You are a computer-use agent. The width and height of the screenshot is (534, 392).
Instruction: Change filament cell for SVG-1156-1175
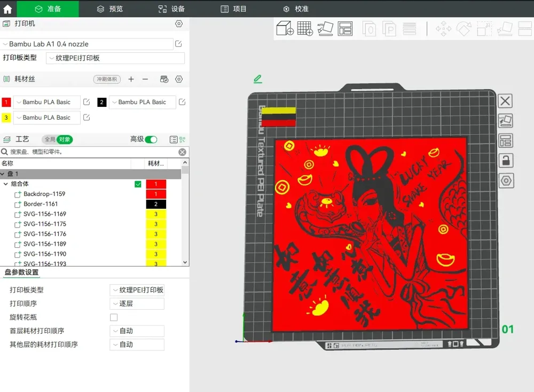(156, 224)
